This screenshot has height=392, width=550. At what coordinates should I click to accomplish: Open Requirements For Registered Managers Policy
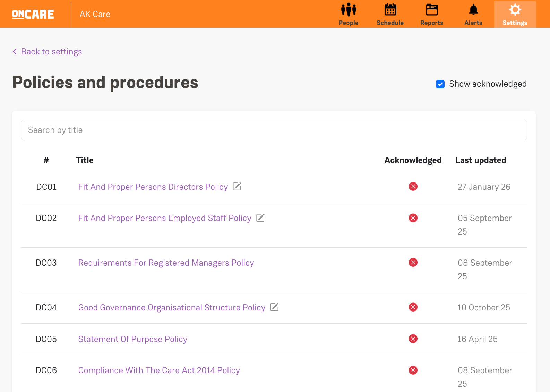[166, 263]
